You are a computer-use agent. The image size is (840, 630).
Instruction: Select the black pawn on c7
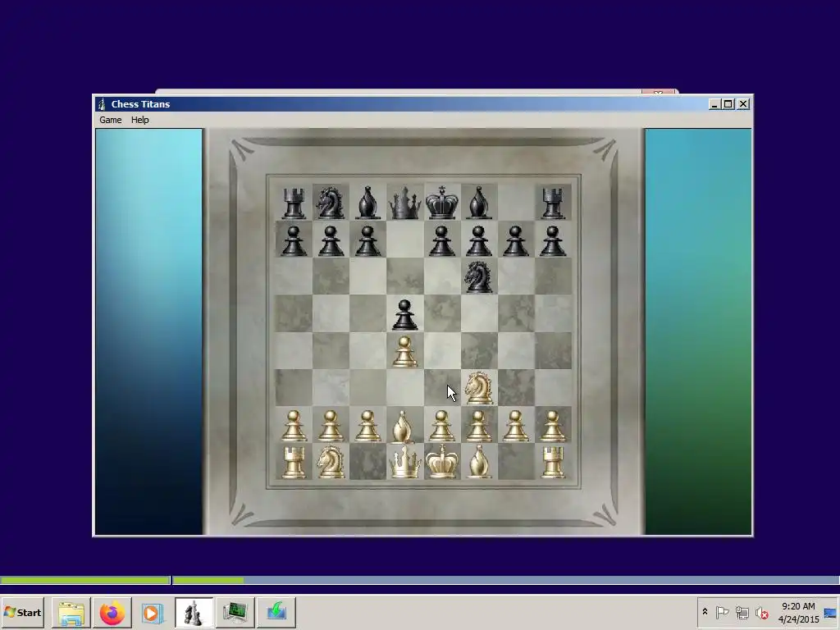[x=367, y=240]
